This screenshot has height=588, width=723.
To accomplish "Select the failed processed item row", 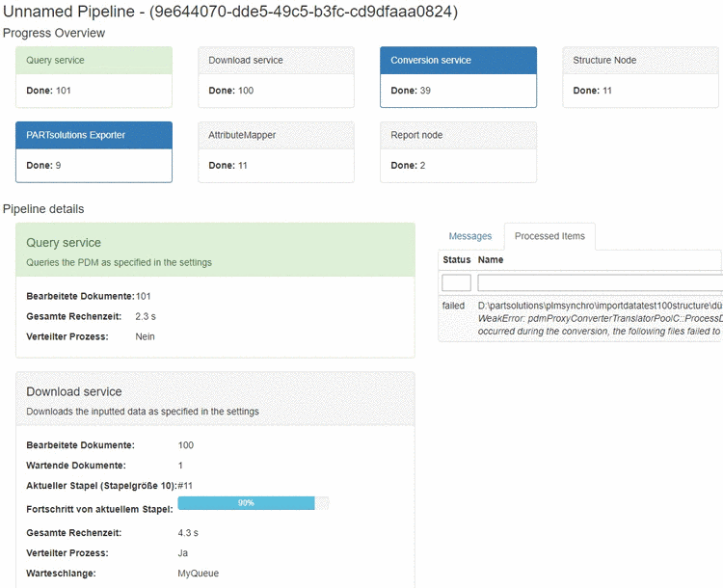I will (580, 318).
